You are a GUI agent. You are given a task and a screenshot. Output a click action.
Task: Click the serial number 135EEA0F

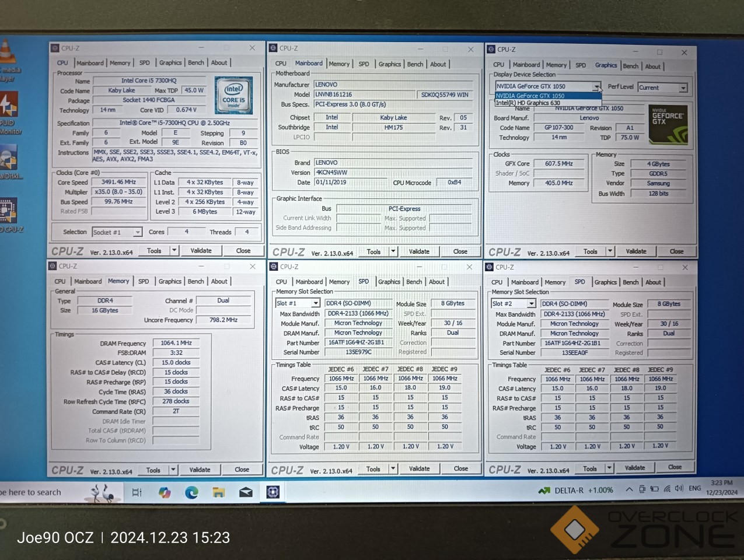tap(575, 353)
